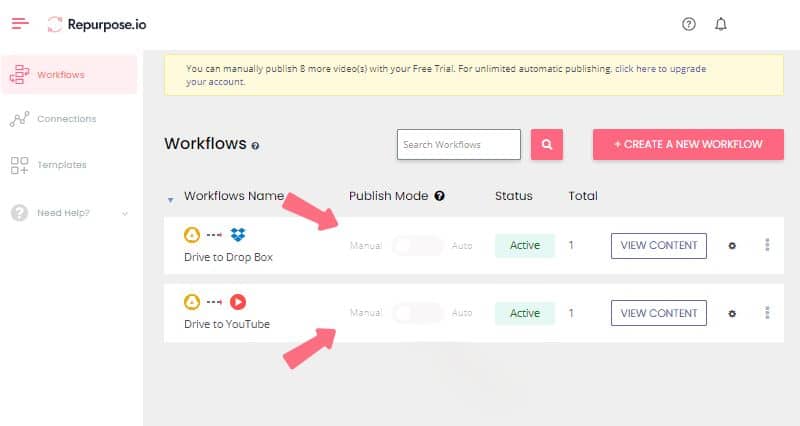Click the magnifier search button
Image resolution: width=800 pixels, height=426 pixels.
point(546,144)
